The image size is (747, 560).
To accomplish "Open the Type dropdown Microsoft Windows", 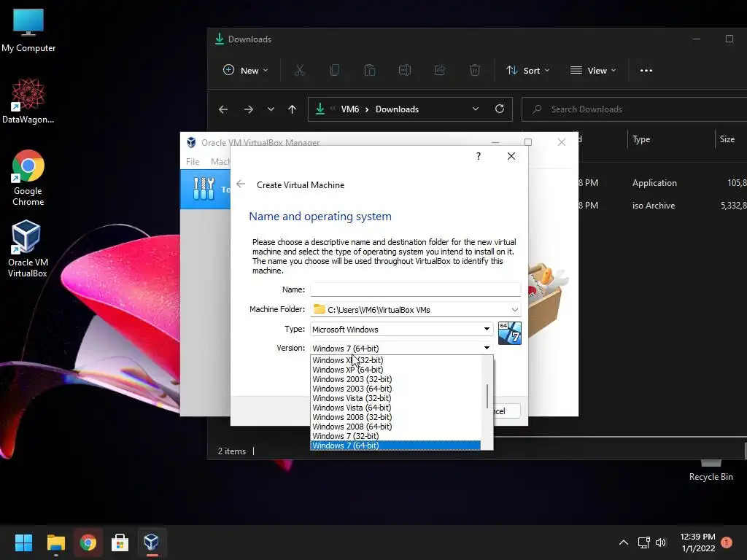I will [402, 329].
